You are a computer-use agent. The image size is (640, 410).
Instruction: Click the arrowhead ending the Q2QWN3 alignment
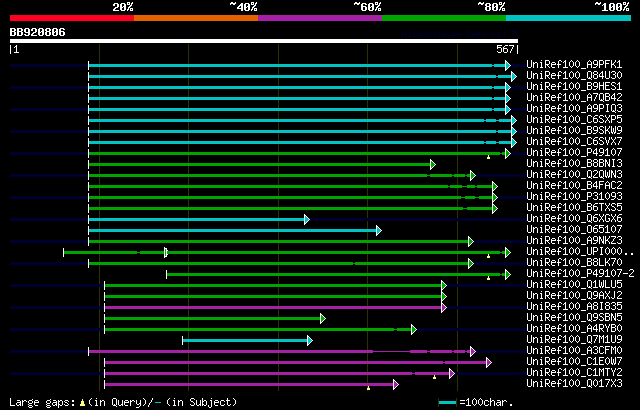pos(473,175)
